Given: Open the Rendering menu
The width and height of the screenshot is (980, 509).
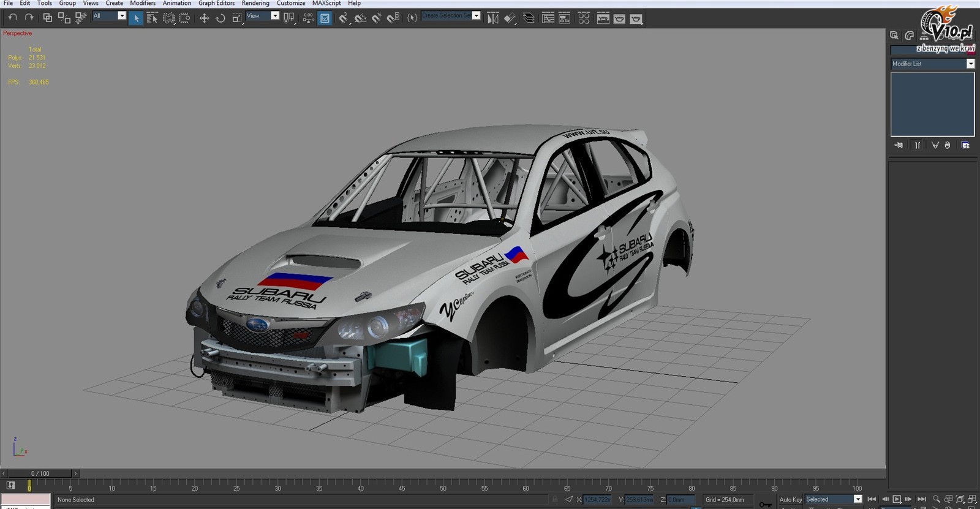Looking at the screenshot, I should pos(255,3).
